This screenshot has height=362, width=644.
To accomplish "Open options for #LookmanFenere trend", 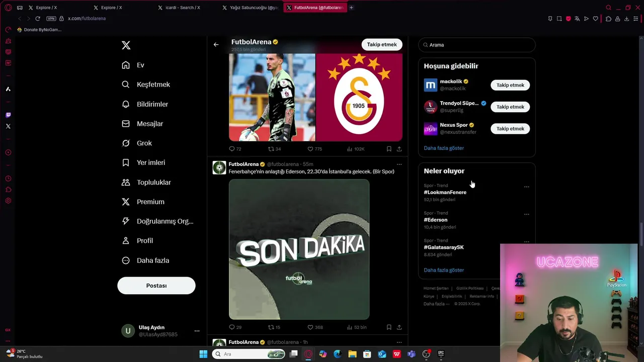I will tap(527, 187).
